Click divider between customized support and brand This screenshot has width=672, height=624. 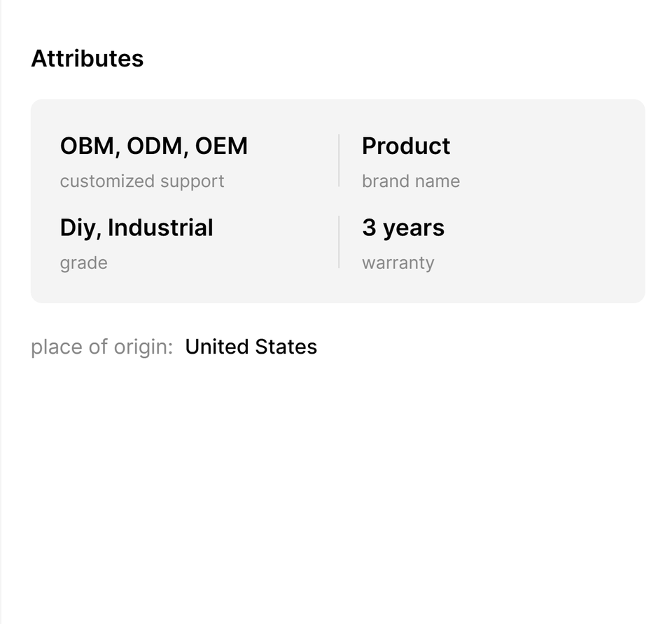(339, 161)
